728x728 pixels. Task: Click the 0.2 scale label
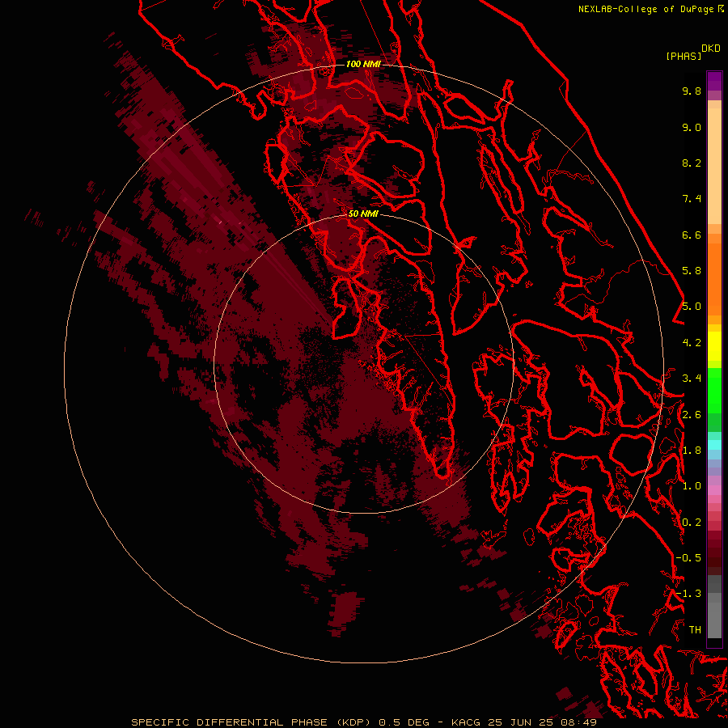click(x=692, y=523)
